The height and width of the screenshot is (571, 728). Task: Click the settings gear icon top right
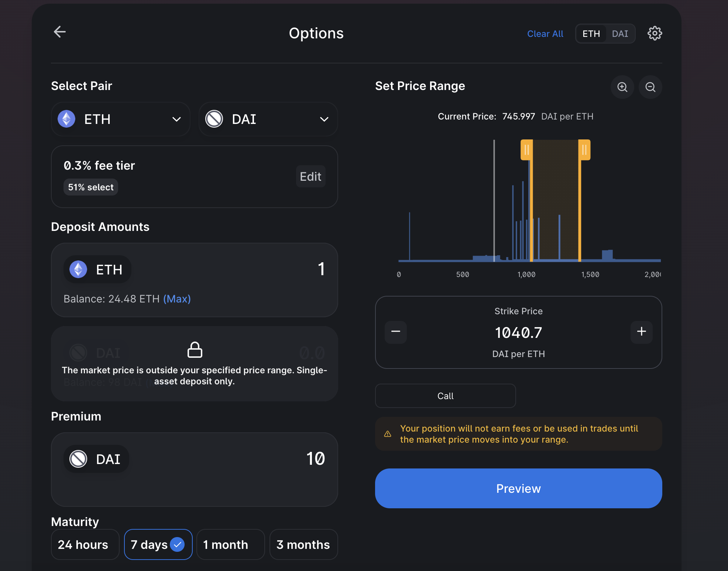655,33
